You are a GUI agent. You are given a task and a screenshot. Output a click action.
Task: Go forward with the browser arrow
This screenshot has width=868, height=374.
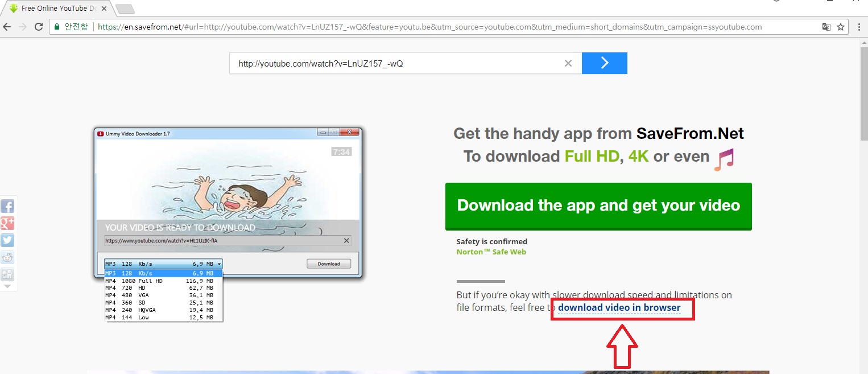[x=23, y=27]
